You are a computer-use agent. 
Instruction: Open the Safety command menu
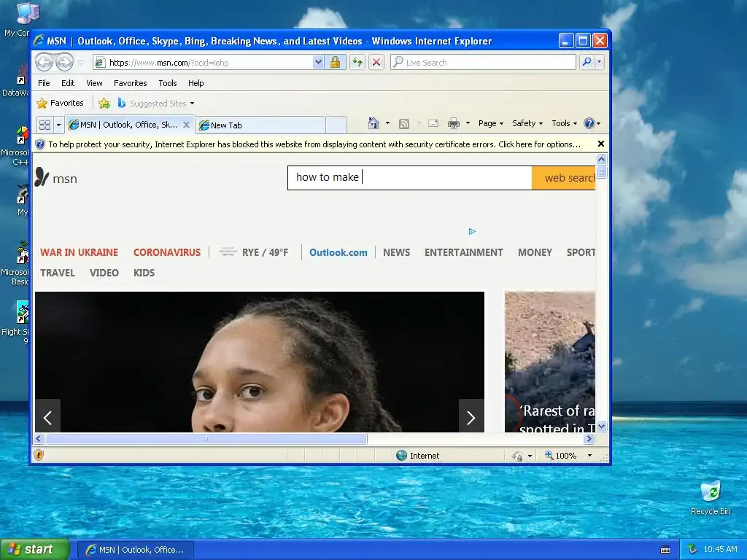527,123
